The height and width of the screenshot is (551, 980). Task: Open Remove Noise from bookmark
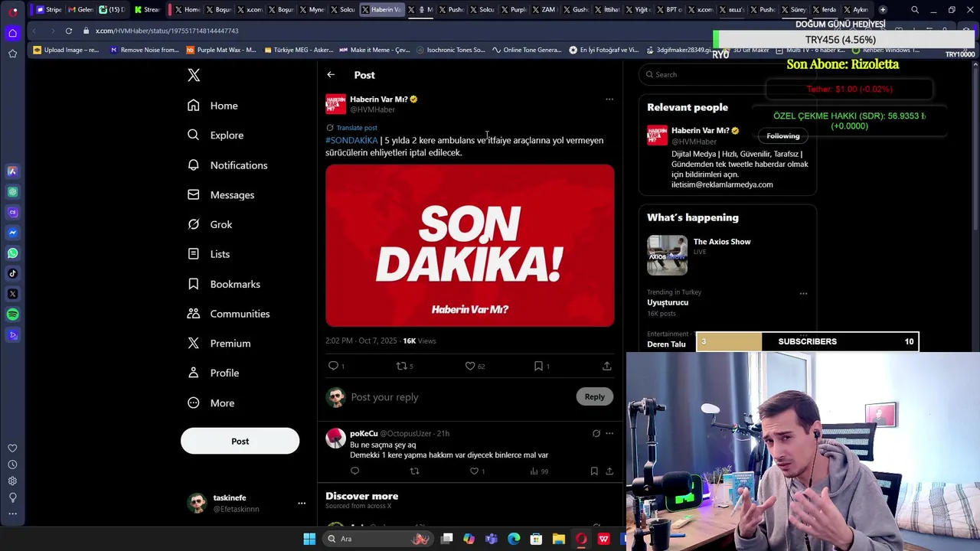pyautogui.click(x=144, y=50)
